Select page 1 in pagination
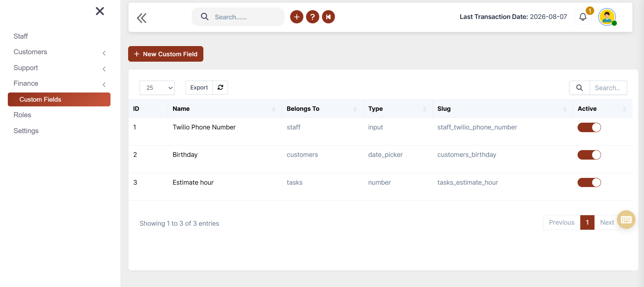 click(x=587, y=222)
